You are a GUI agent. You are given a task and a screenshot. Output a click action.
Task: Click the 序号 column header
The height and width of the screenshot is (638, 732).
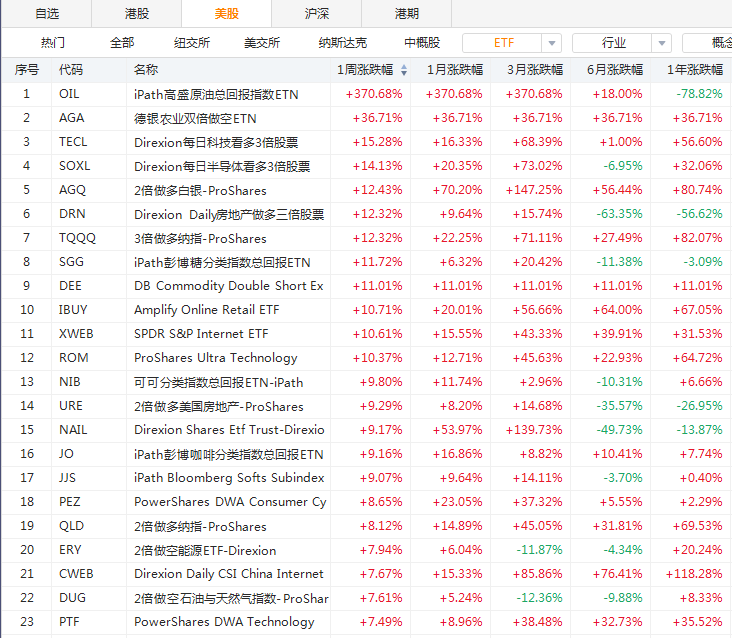point(27,70)
